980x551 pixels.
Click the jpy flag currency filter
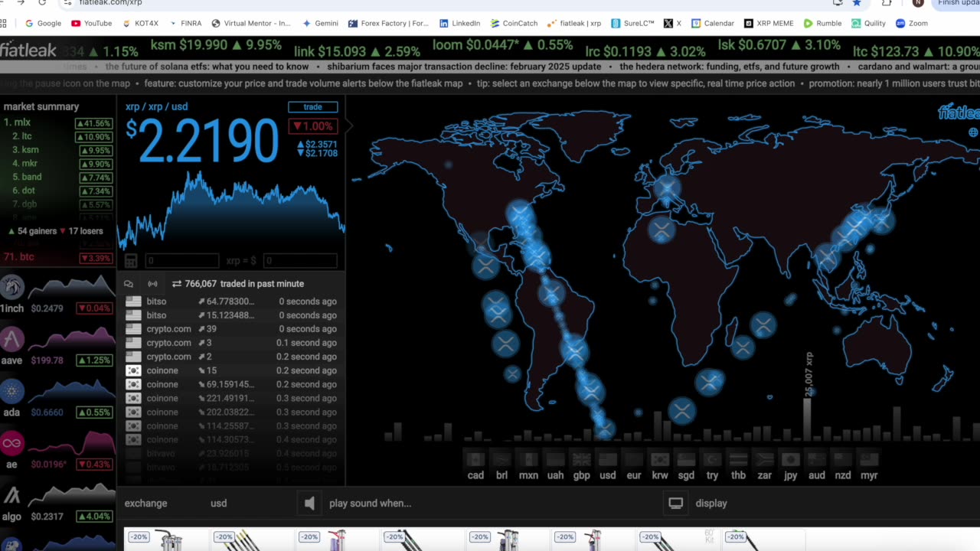pos(791,460)
